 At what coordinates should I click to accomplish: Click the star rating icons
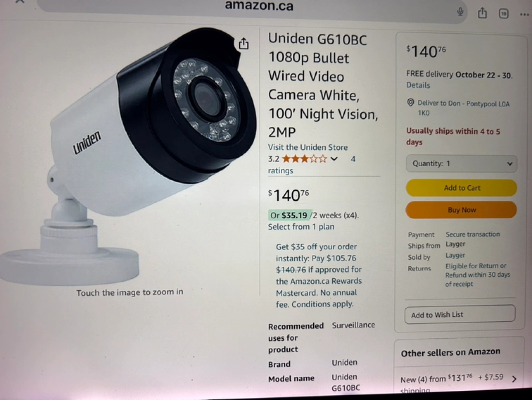pyautogui.click(x=304, y=159)
